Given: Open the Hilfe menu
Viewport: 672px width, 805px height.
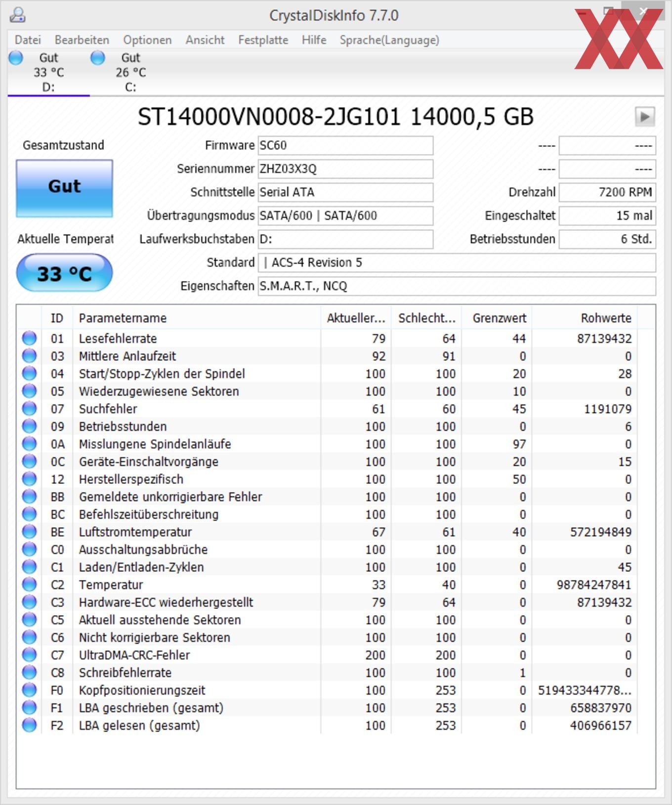Looking at the screenshot, I should coord(314,40).
